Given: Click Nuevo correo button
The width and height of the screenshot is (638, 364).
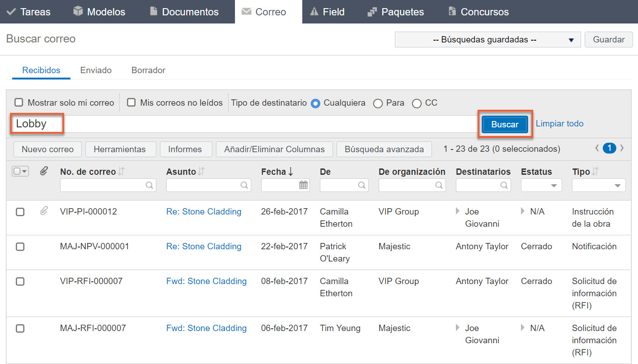Looking at the screenshot, I should [x=47, y=149].
